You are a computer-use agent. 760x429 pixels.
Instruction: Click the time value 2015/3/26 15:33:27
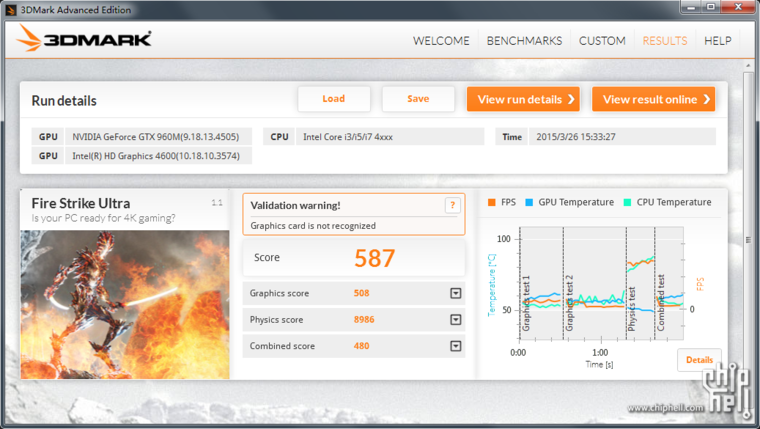622,137
